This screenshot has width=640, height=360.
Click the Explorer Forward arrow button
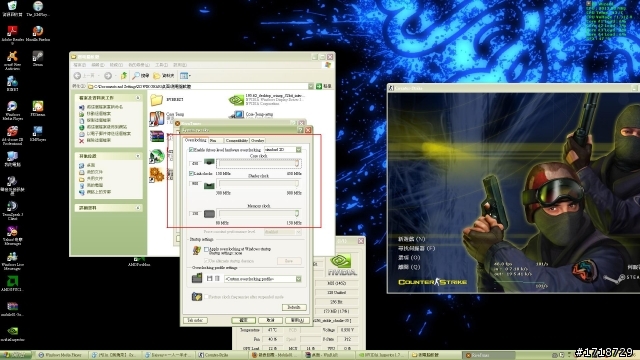108,76
